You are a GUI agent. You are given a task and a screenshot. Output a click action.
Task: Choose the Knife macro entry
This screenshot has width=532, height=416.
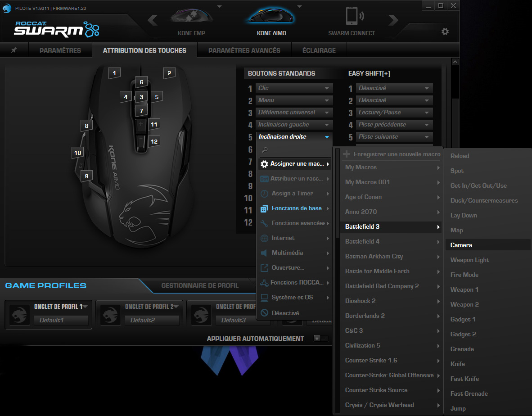click(488, 364)
